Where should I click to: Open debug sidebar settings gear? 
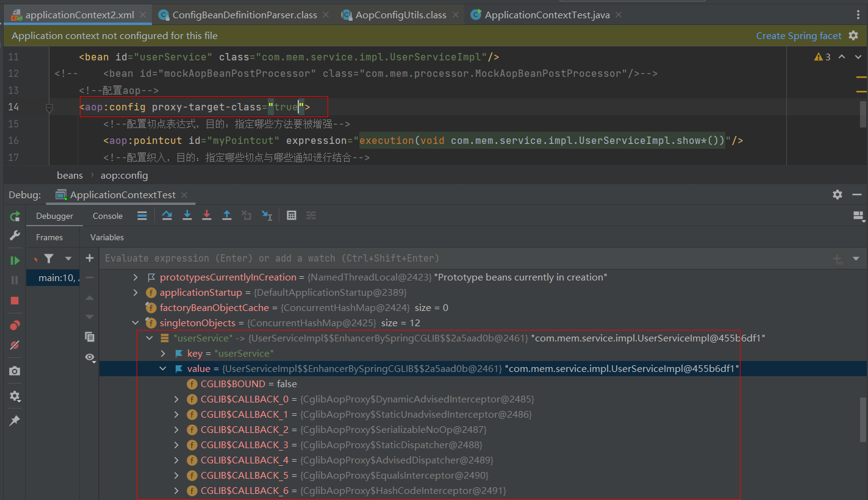[x=15, y=396]
